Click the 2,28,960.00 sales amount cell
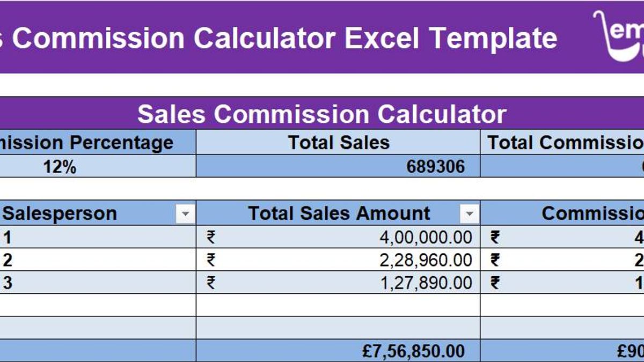The height and width of the screenshot is (362, 644). click(x=426, y=260)
